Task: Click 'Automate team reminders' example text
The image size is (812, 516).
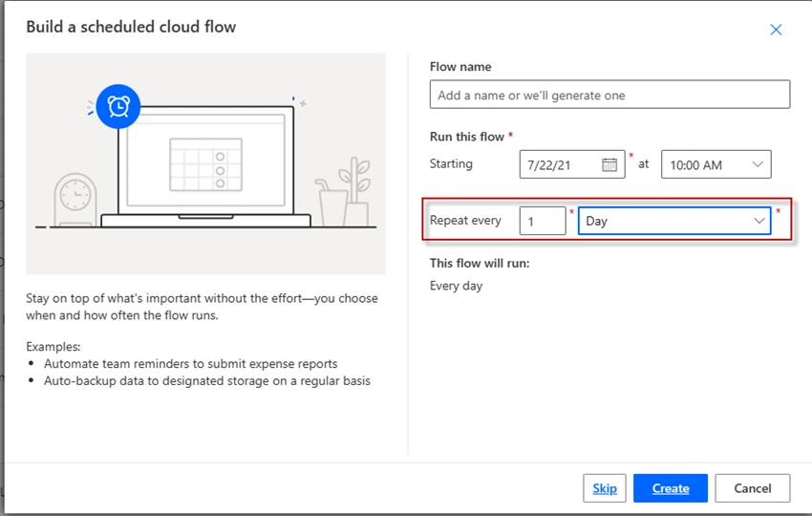Action: pos(190,364)
